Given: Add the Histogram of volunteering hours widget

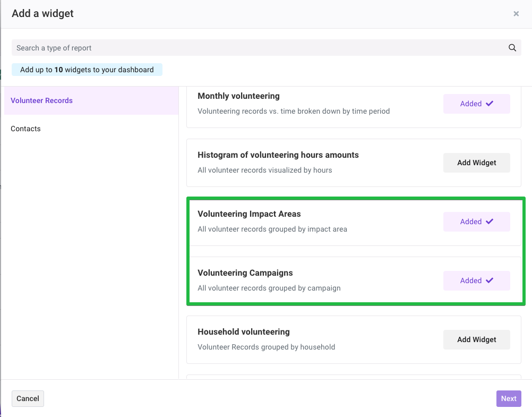Looking at the screenshot, I should (x=476, y=163).
